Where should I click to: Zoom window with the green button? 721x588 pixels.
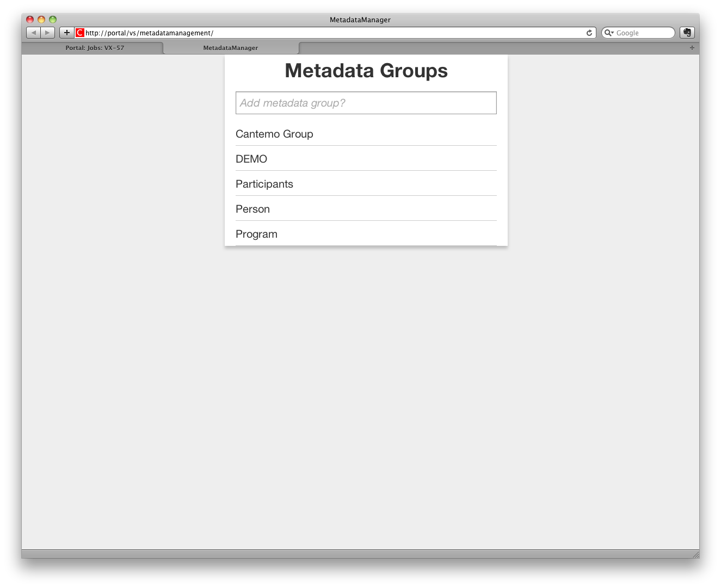pos(53,20)
